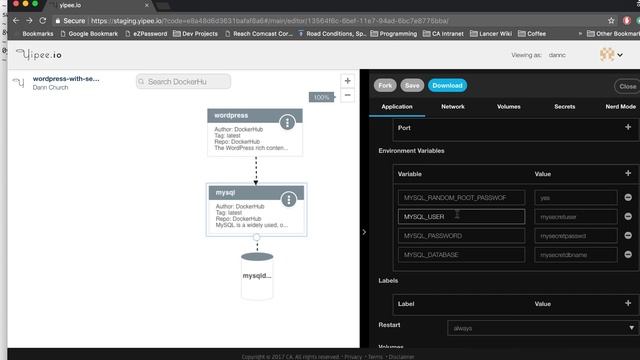
Task: Open the Restart policy dropdown
Action: (x=543, y=328)
